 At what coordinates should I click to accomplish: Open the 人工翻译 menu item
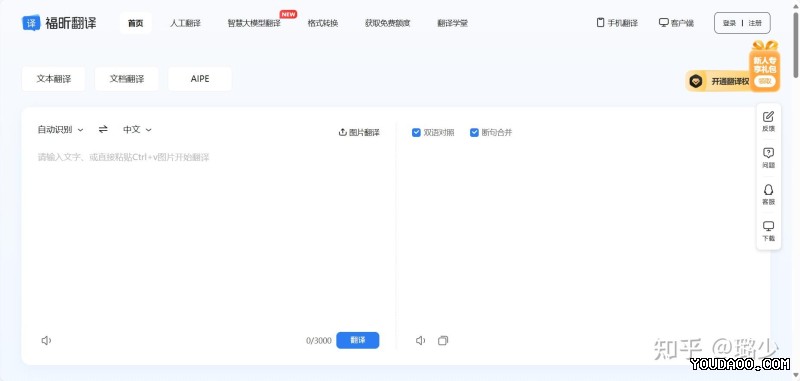tap(185, 23)
